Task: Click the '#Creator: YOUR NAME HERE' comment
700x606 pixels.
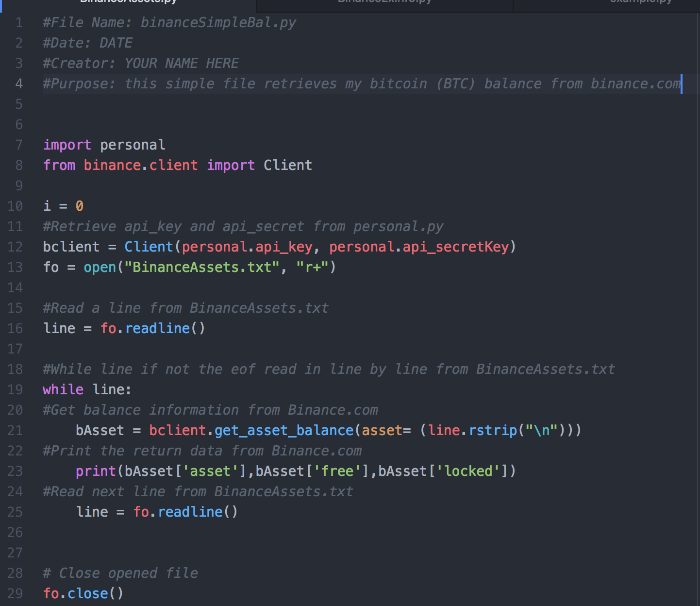Action: (141, 64)
